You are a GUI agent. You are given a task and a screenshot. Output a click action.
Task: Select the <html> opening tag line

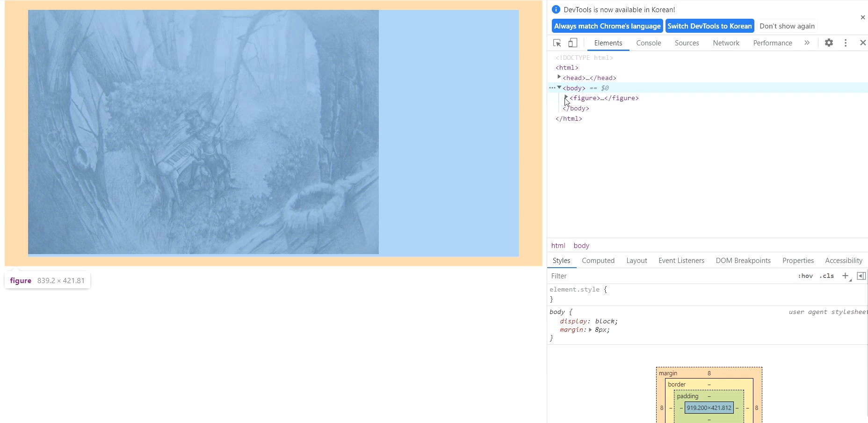point(567,68)
